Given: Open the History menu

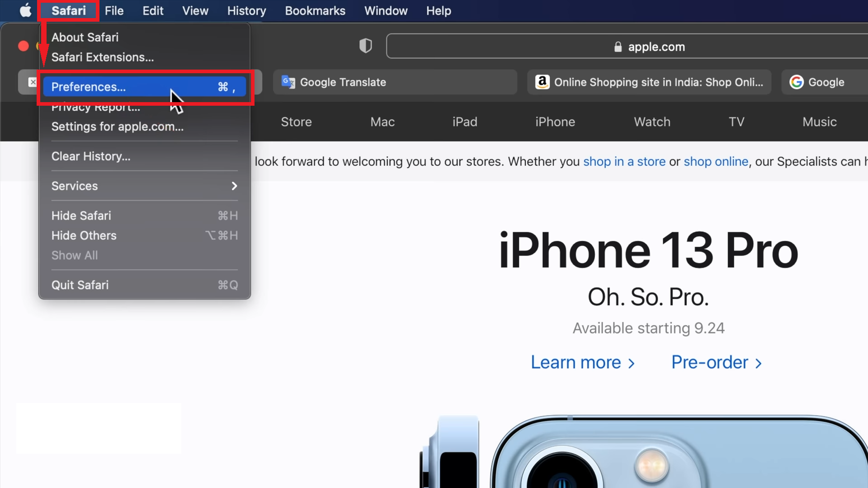Looking at the screenshot, I should 246,10.
